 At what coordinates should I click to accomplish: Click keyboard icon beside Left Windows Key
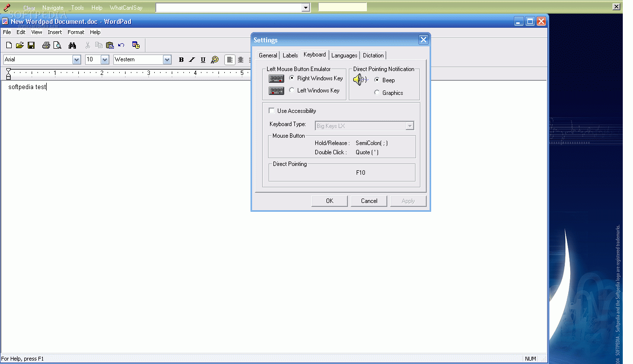coord(276,91)
